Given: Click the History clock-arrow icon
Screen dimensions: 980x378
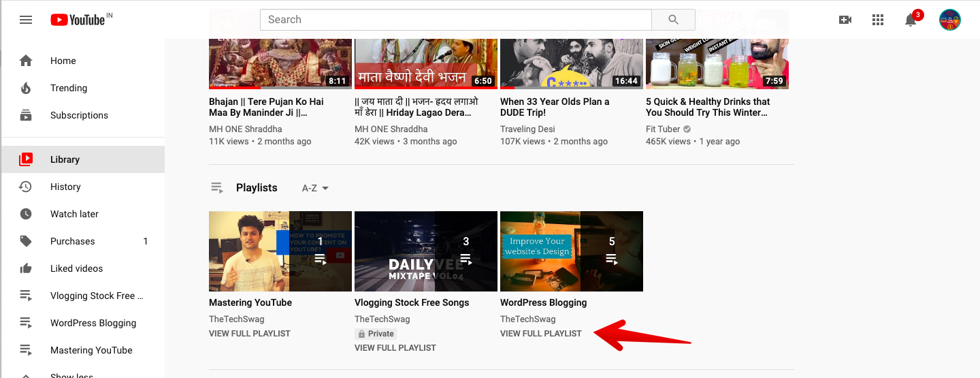Looking at the screenshot, I should coord(26,187).
